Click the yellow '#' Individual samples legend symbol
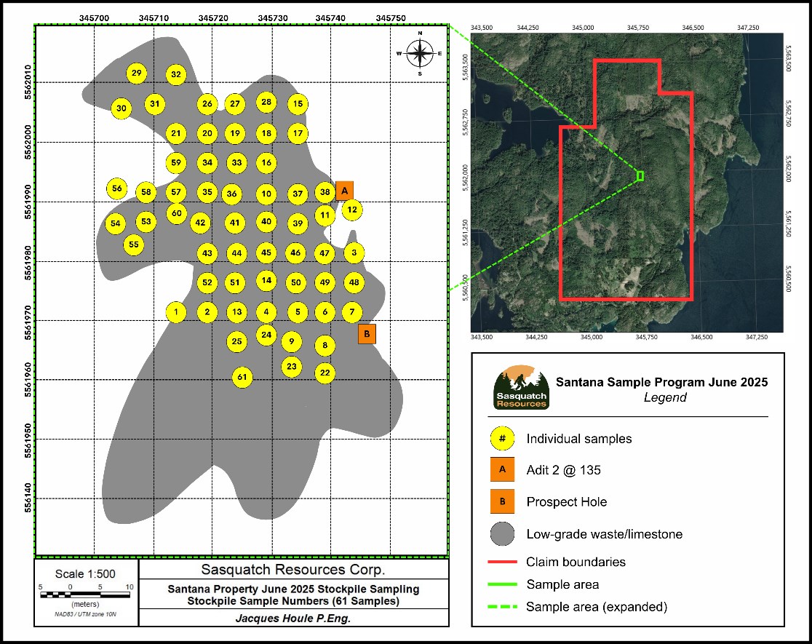The height and width of the screenshot is (644, 812). pos(503,439)
